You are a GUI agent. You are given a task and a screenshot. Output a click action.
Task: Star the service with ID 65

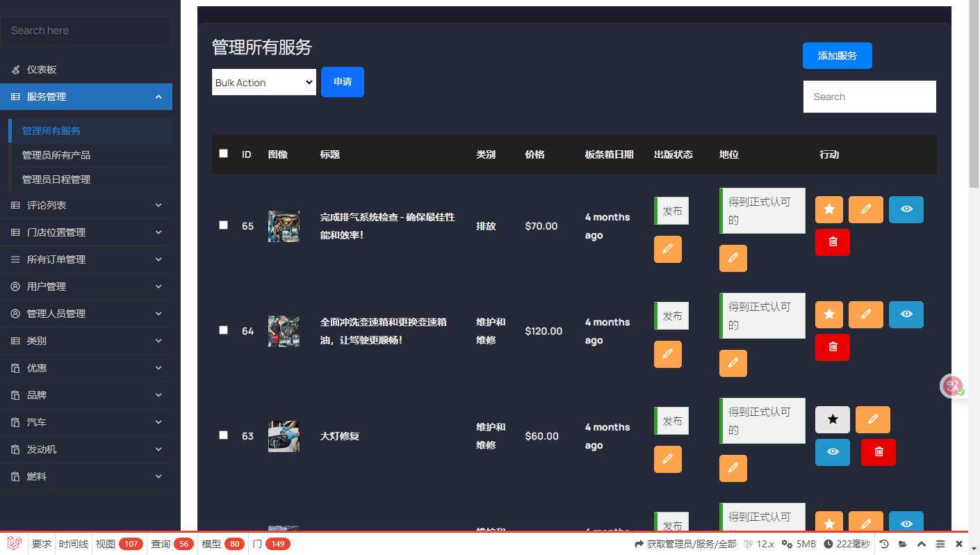tap(829, 209)
